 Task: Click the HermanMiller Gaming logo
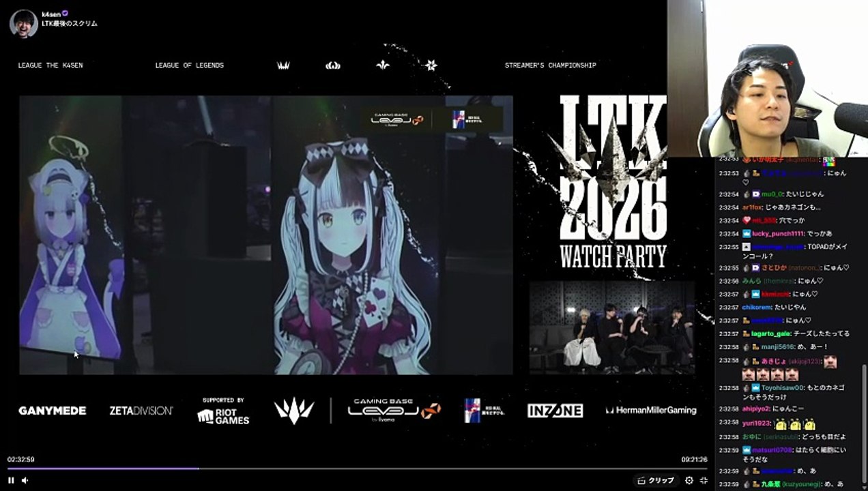(x=652, y=411)
